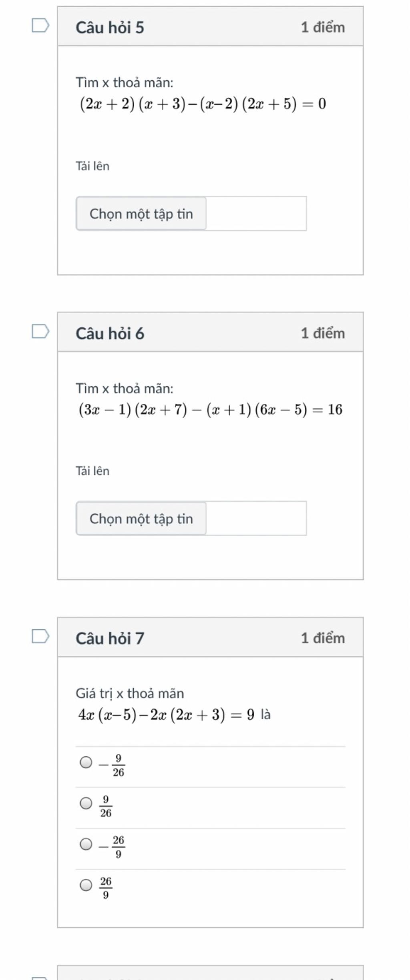The width and height of the screenshot is (410, 980).
Task: Click the equation in Câu hỏi 5
Action: [203, 104]
